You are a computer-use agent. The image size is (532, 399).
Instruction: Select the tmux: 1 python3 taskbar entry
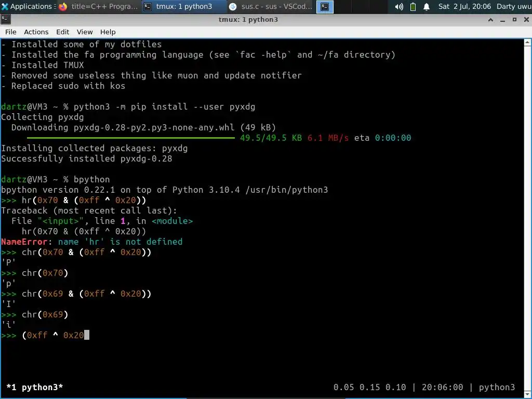tap(183, 6)
